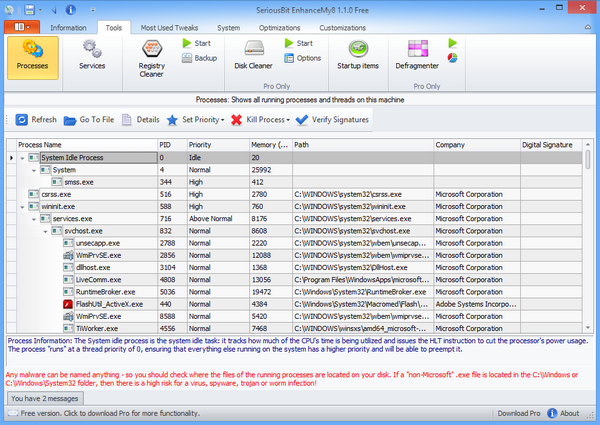Screen dimensions: 600x425
Task: Open quick access toolbar customize arrow
Action: point(93,10)
